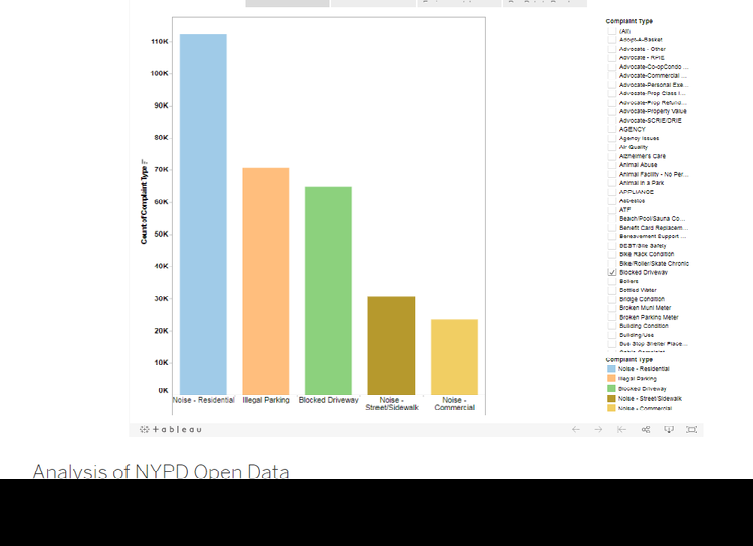The width and height of the screenshot is (753, 546).
Task: Check the (All) complaint type checkbox
Action: 612,31
